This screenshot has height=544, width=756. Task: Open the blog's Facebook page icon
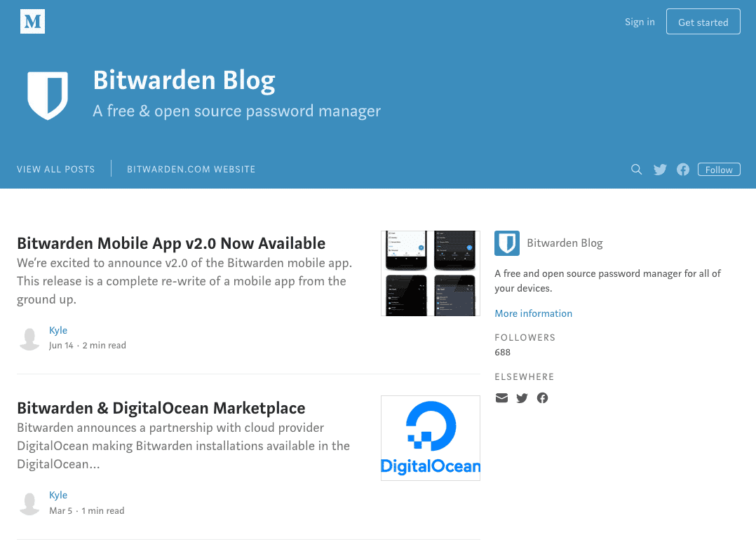click(x=682, y=169)
